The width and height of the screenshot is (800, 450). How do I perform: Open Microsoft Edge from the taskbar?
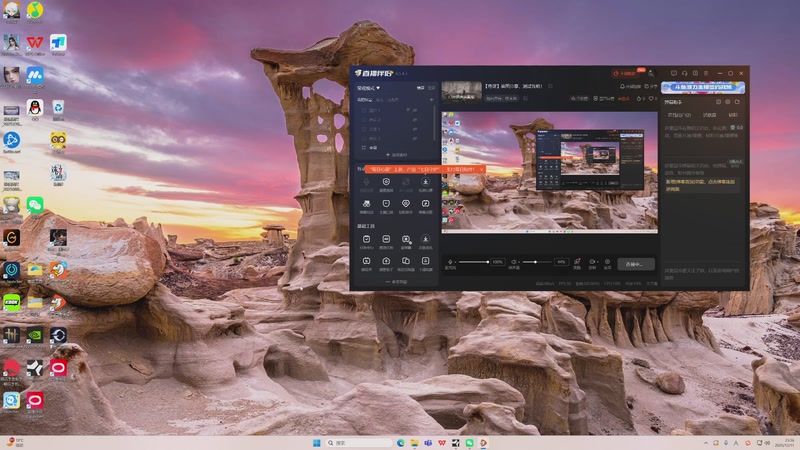coord(401,443)
